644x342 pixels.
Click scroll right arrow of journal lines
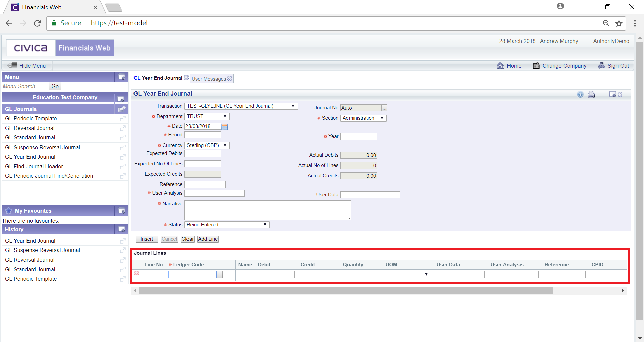(623, 291)
